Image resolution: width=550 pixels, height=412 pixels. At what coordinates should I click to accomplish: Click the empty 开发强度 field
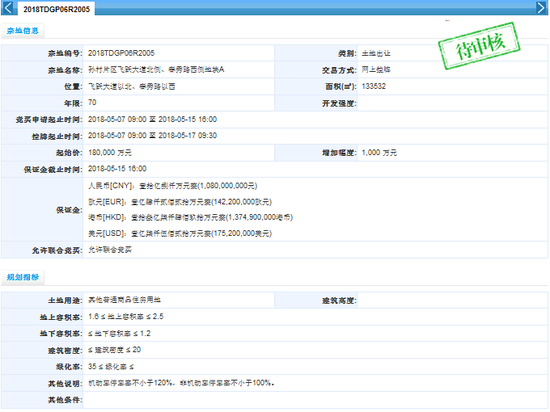pos(452,103)
